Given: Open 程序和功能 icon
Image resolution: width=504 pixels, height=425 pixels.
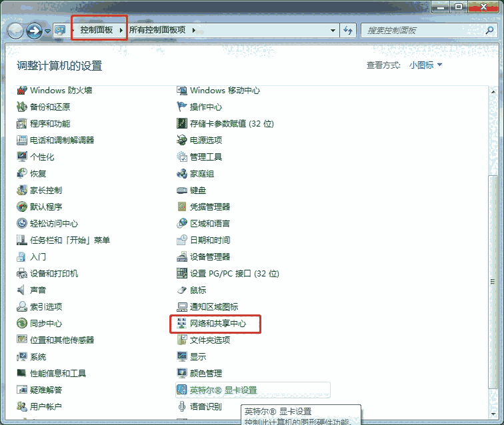Looking at the screenshot, I should [21, 124].
